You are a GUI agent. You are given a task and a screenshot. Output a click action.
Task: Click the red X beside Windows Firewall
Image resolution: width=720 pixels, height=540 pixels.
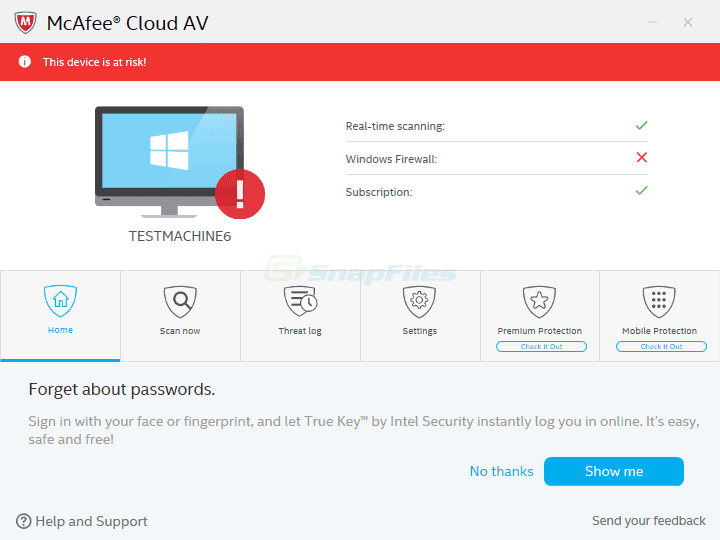click(x=641, y=158)
